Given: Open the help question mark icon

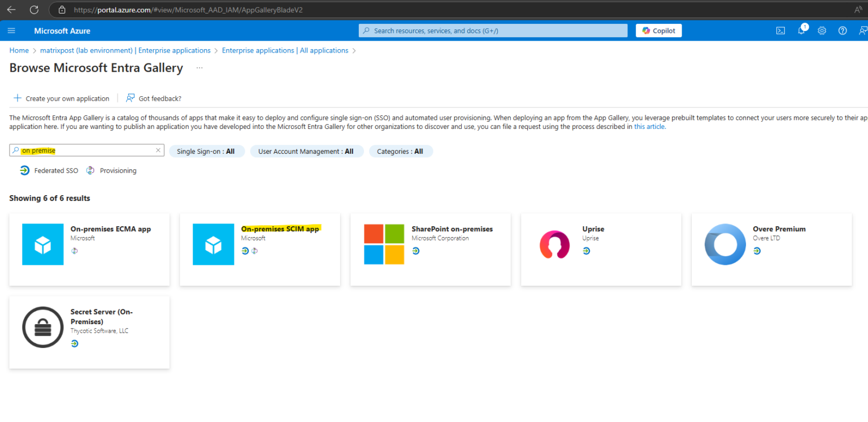Looking at the screenshot, I should [842, 31].
